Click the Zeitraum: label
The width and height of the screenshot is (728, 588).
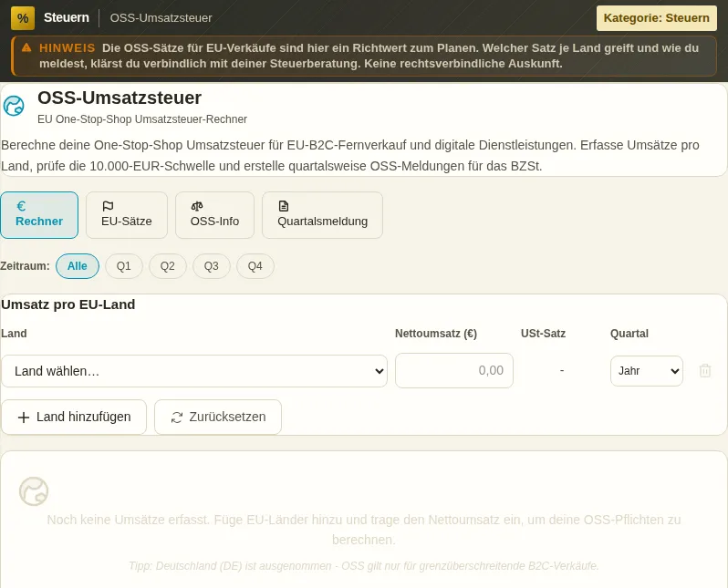pos(25,266)
